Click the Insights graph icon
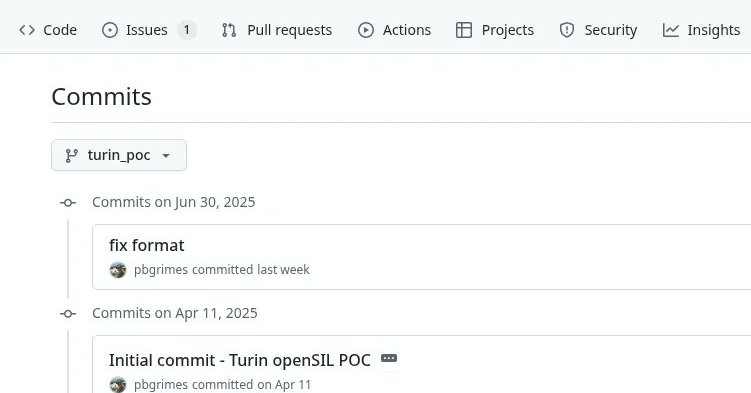The width and height of the screenshot is (751, 393). tap(671, 30)
